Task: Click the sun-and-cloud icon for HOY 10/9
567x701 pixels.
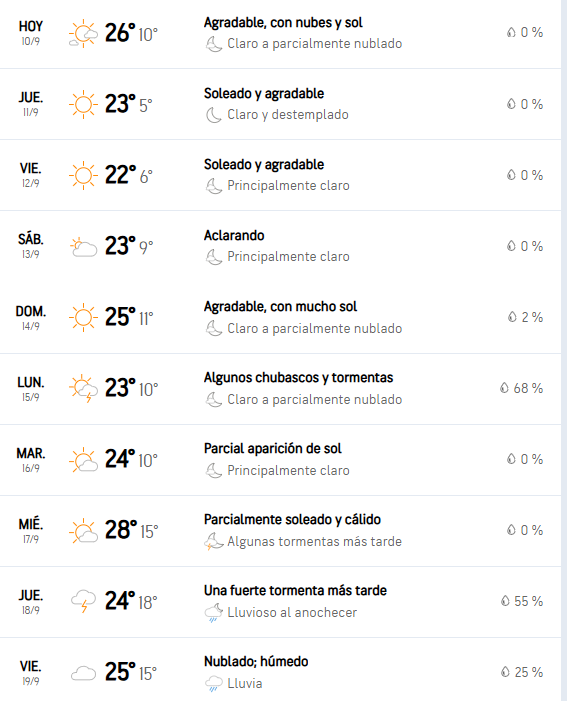Action: (x=83, y=34)
